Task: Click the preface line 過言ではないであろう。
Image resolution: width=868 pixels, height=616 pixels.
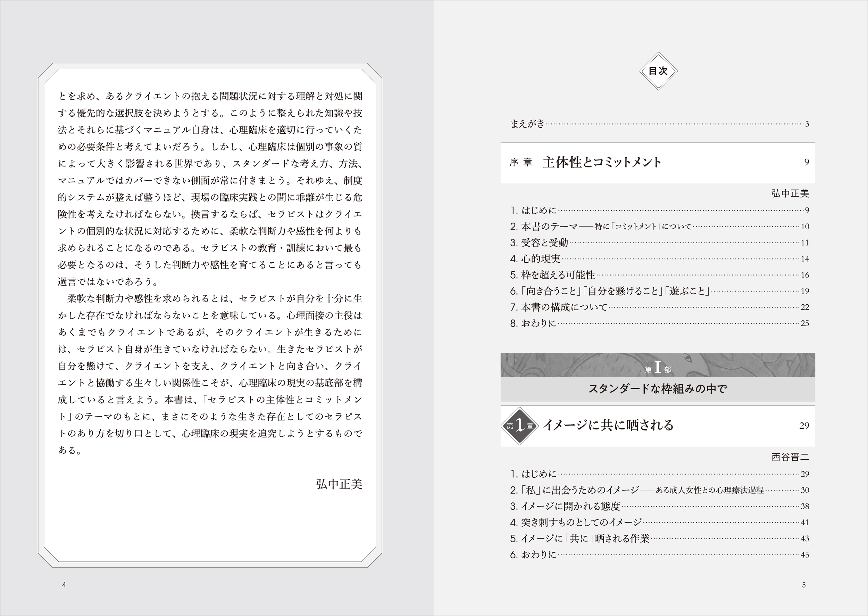Action: click(108, 282)
